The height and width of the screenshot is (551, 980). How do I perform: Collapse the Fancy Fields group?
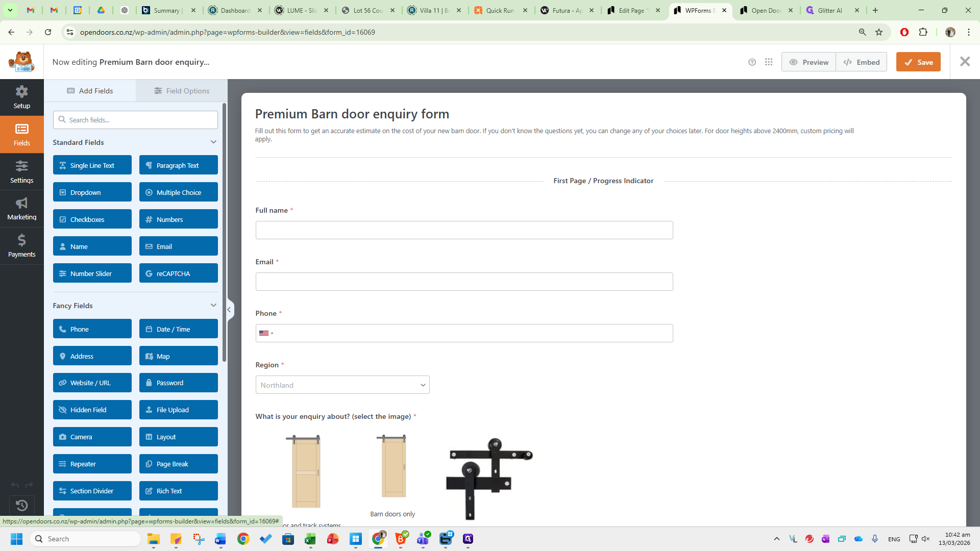[213, 306]
